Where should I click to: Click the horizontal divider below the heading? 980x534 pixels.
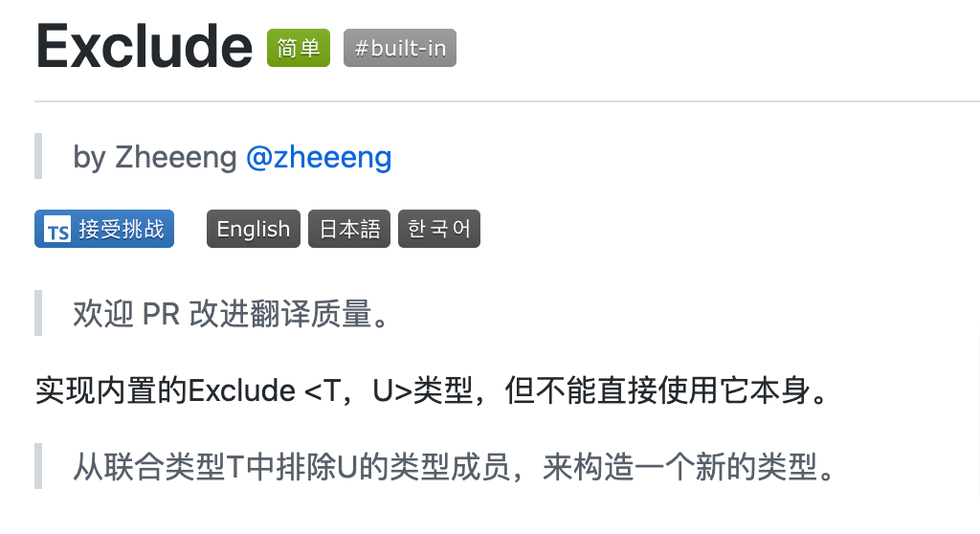click(507, 100)
